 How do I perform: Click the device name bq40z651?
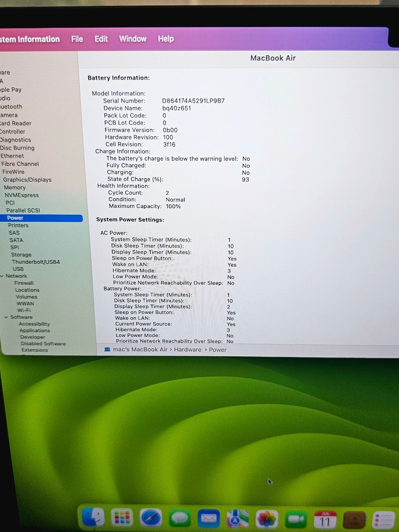click(x=177, y=108)
